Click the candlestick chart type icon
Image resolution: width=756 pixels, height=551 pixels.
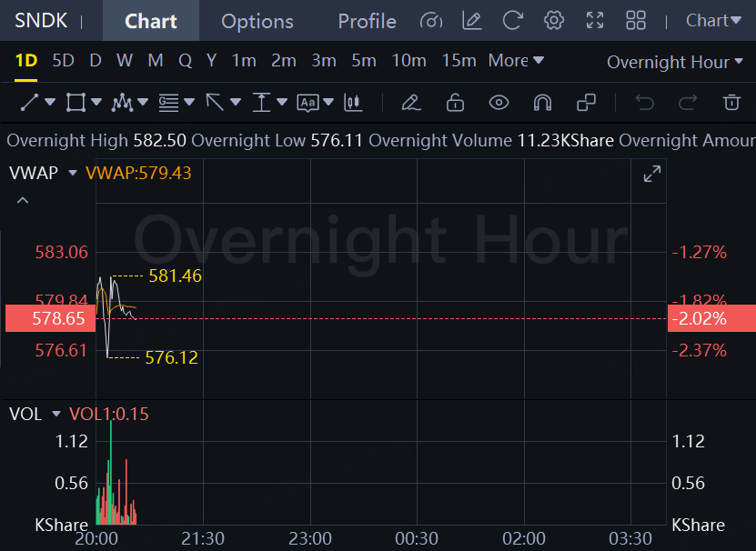(354, 103)
